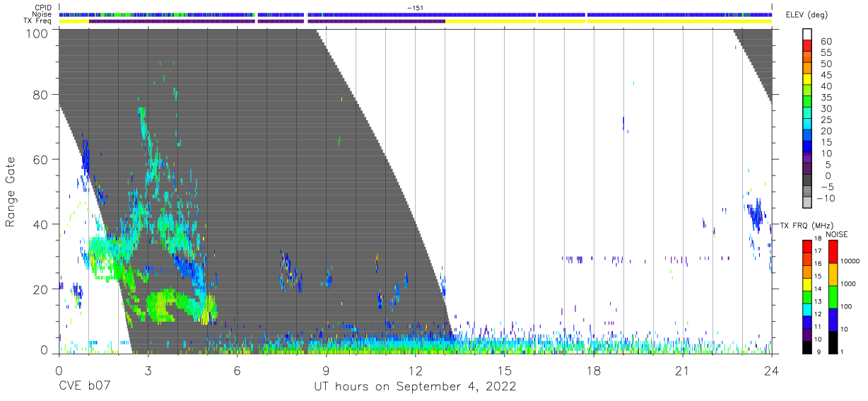Click the 1000 tick on NOISE colorbar
This screenshot has height=401, width=868.
point(850,284)
